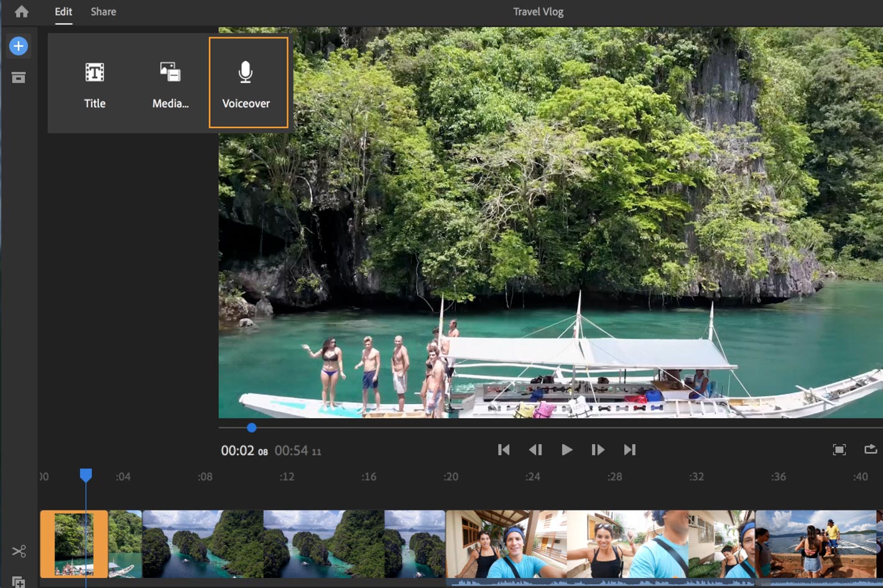
Task: Jump to the end of the sequence
Action: tap(629, 449)
